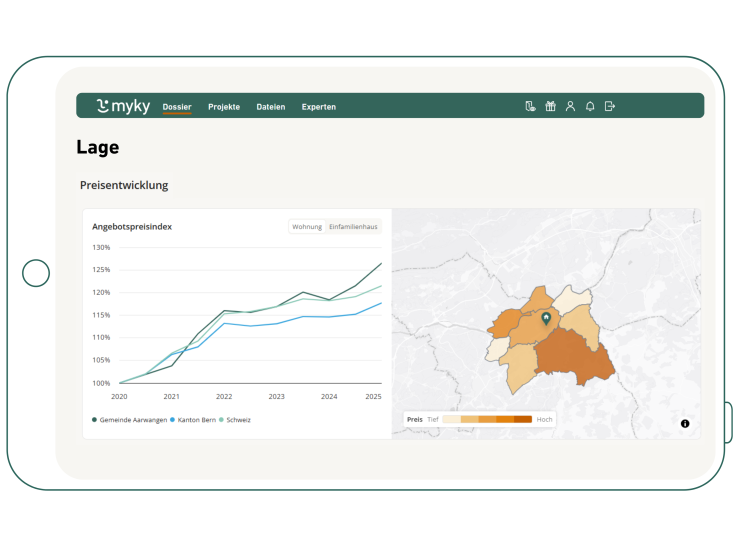
Task: Click the myky logo in header
Action: [x=123, y=106]
